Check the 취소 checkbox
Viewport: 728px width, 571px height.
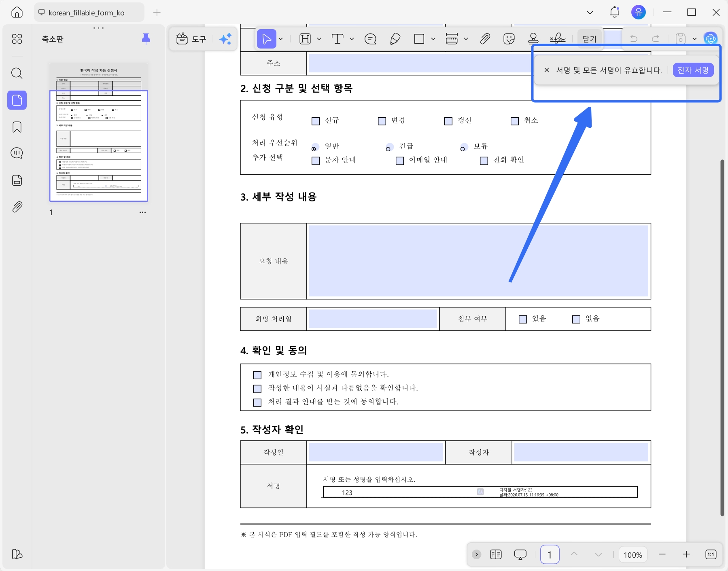[x=515, y=121]
